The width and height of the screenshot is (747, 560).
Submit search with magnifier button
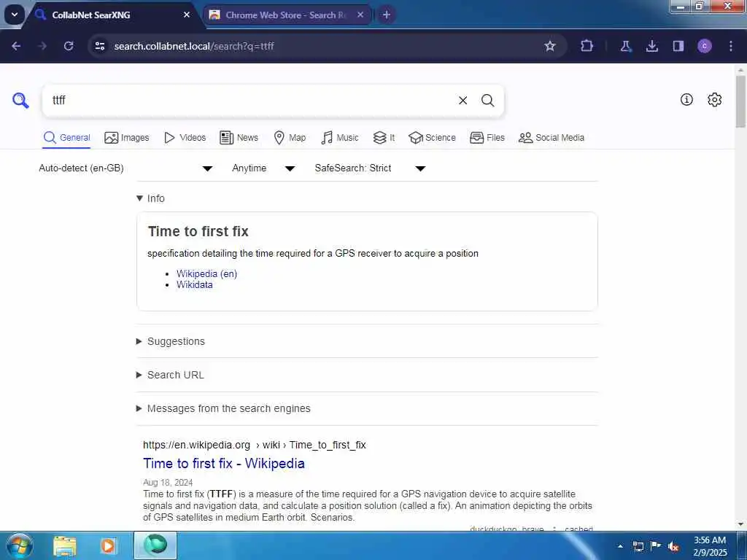tap(487, 100)
